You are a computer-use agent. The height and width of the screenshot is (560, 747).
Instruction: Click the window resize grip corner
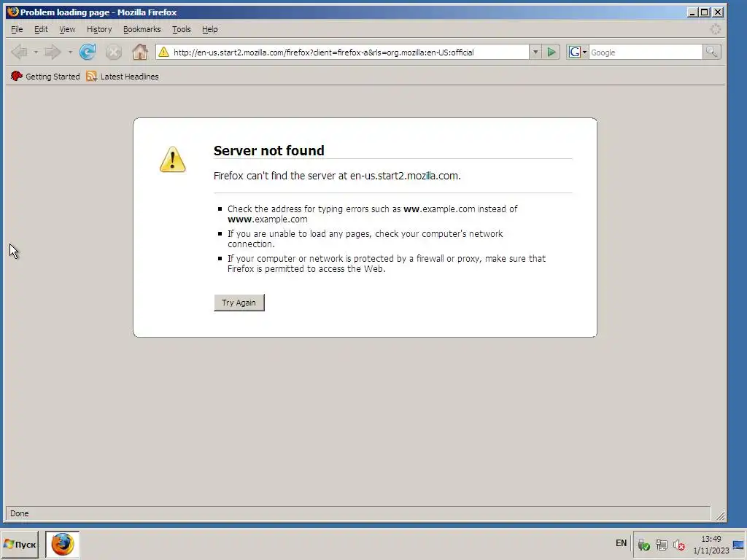[x=720, y=516]
